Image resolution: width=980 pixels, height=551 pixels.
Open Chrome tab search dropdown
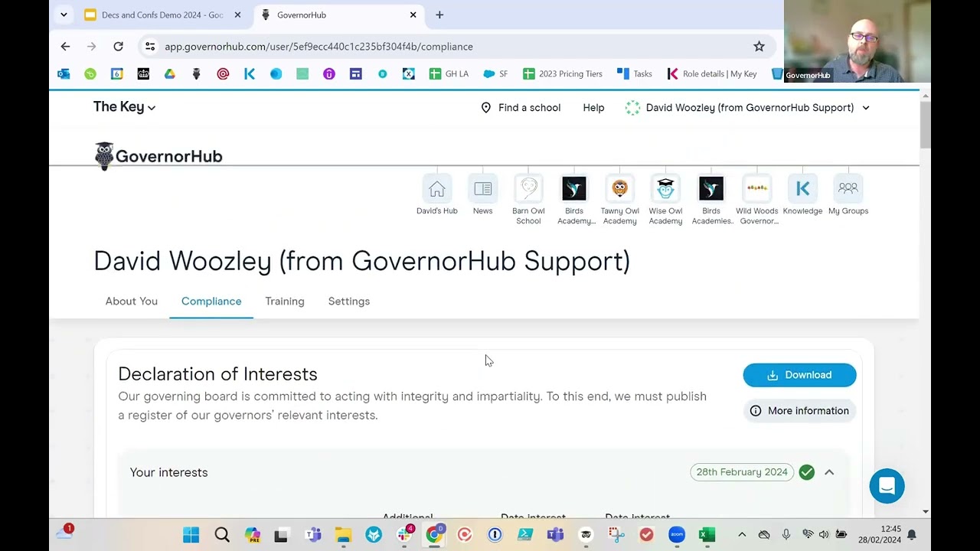coord(64,15)
